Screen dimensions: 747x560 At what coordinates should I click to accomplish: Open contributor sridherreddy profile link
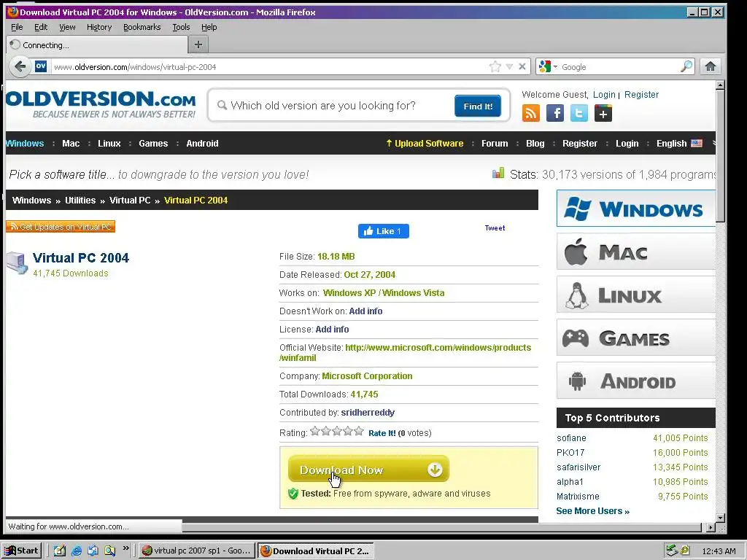(368, 413)
